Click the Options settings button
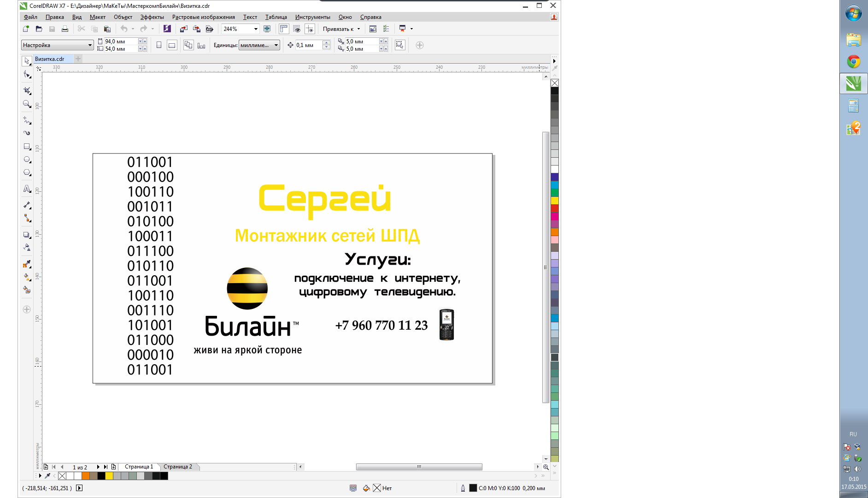The width and height of the screenshot is (868, 498). click(386, 29)
